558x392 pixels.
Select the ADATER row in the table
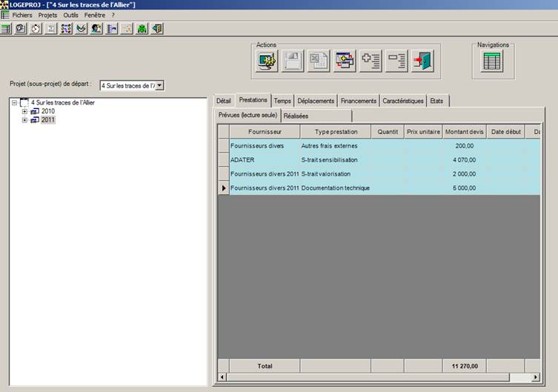click(x=264, y=160)
